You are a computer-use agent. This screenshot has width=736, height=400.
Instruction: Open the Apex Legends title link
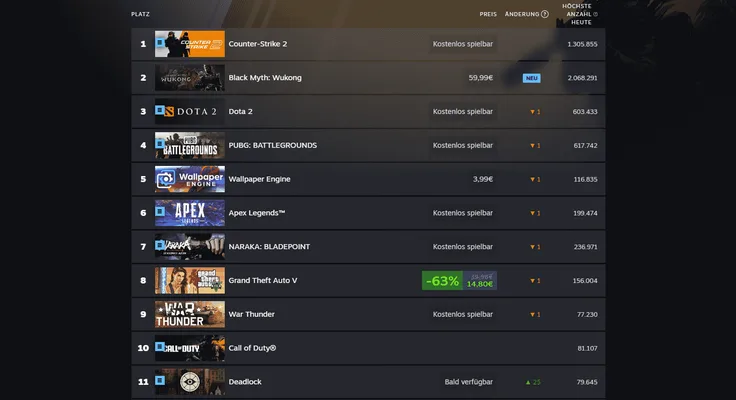point(257,213)
